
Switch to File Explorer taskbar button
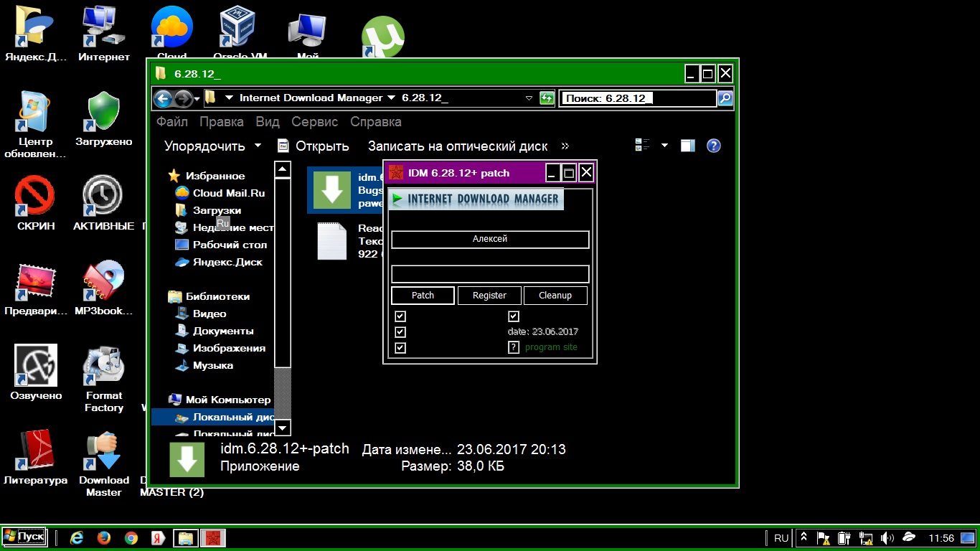tap(186, 537)
